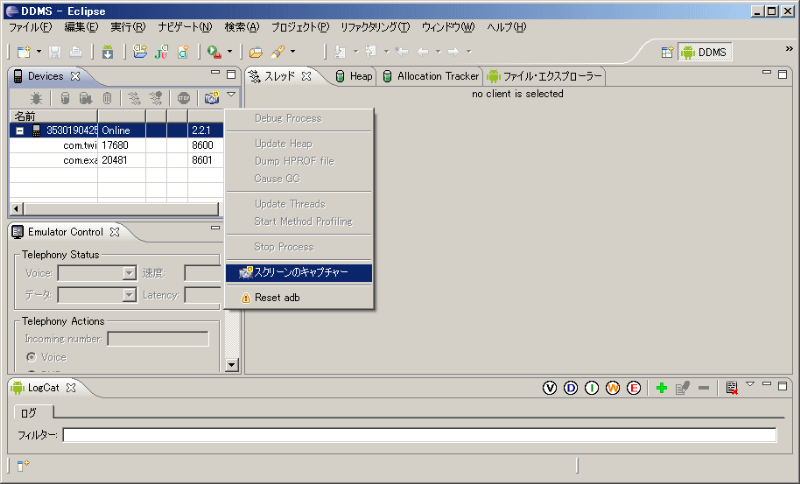Toggle the Debug (D) log level
This screenshot has width=800, height=484.
pyautogui.click(x=570, y=388)
